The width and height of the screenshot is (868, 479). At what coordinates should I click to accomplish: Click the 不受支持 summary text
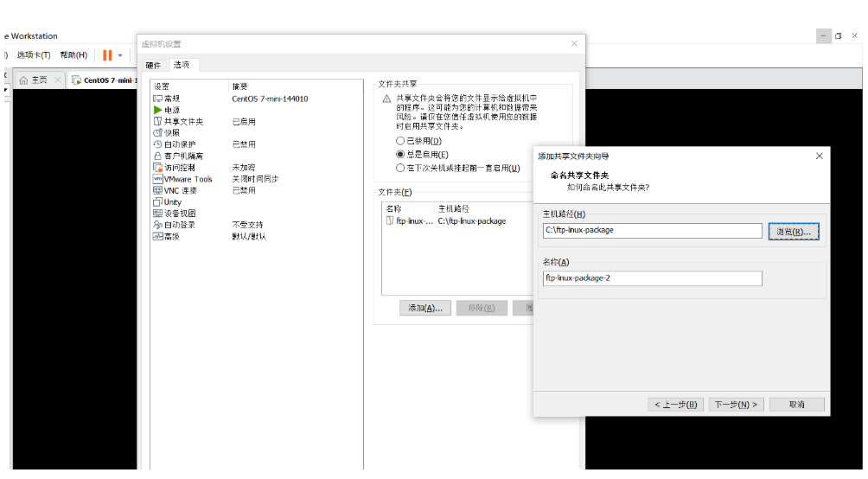point(247,225)
